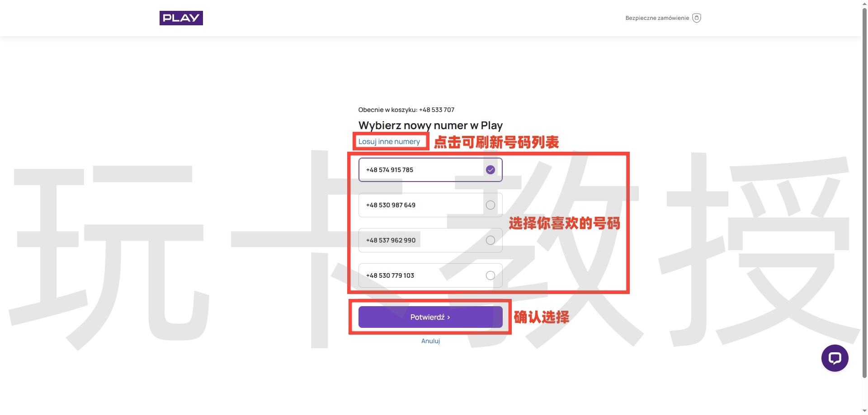Confirm selection with Potwierdź button
This screenshot has height=415, width=868.
pos(430,317)
